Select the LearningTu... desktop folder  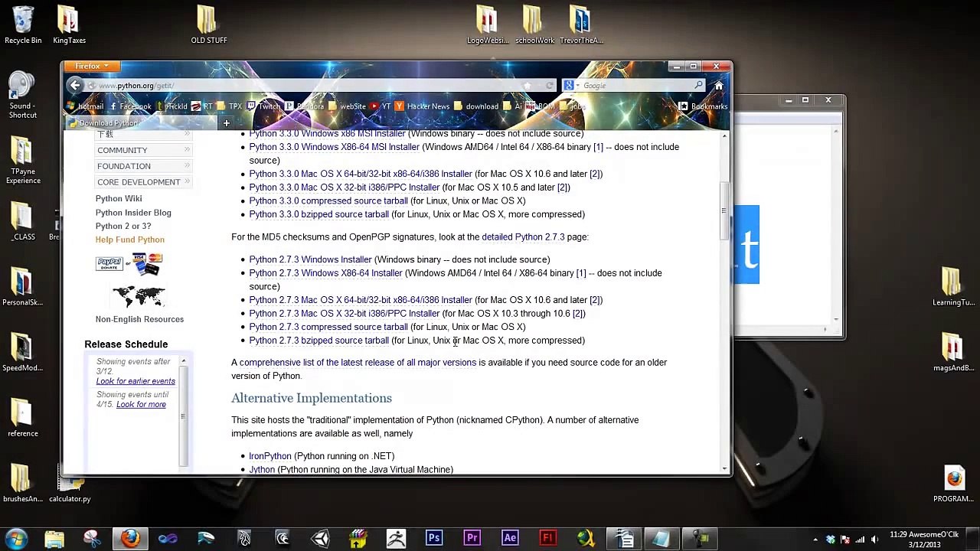(952, 286)
